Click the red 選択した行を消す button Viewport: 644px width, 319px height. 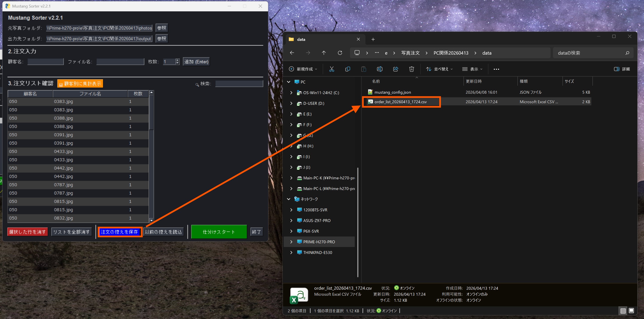pos(28,232)
